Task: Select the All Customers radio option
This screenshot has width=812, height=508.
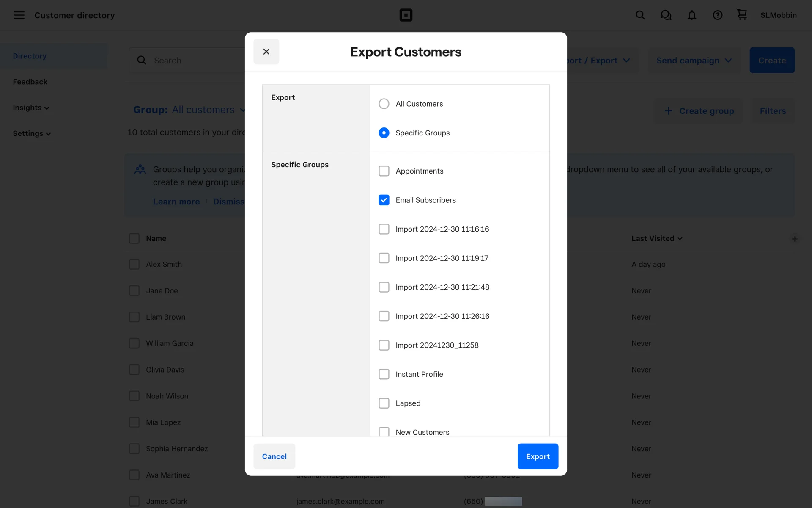Action: (x=384, y=104)
